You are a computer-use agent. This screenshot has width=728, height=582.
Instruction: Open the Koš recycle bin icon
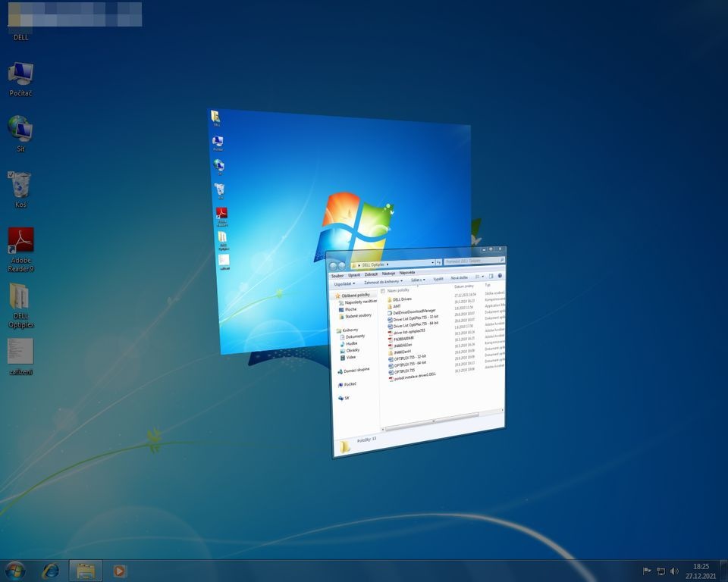(18, 186)
